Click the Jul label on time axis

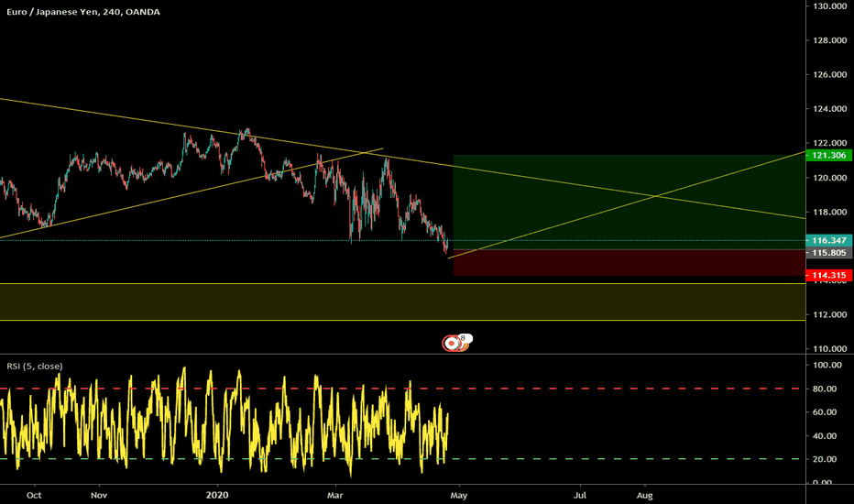coord(580,495)
